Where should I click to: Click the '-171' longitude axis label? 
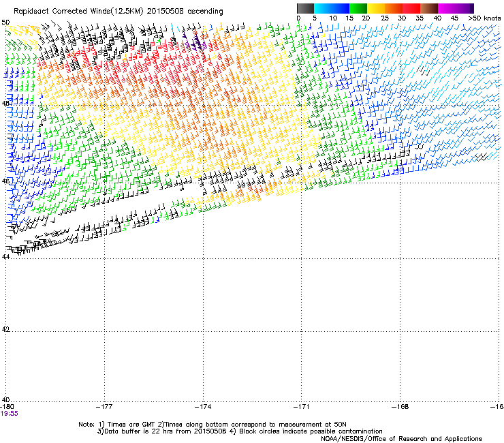(x=302, y=407)
